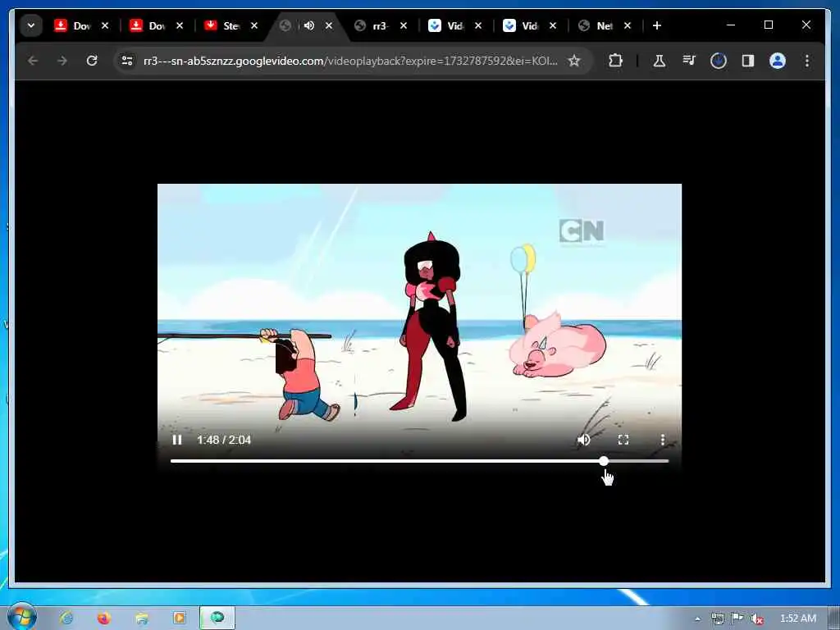
Task: Switch to the 'rr3-' tab
Action: (x=373, y=25)
